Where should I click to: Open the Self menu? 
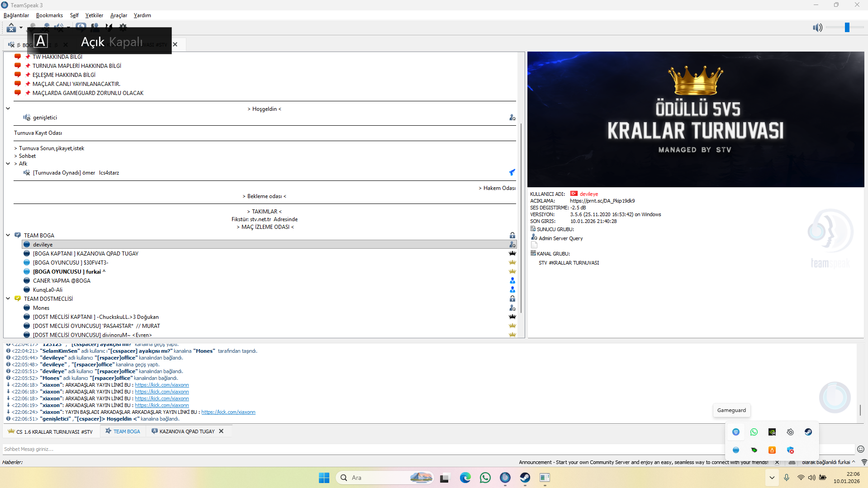point(74,15)
